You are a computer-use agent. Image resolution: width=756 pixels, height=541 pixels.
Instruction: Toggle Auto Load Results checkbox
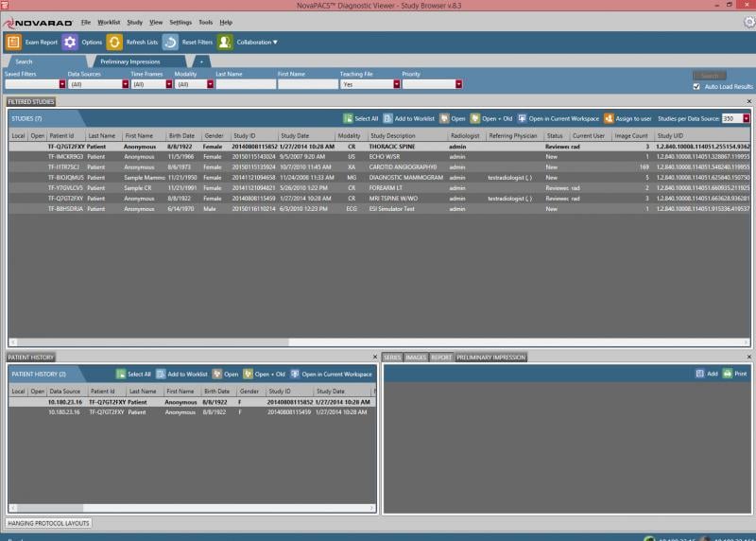click(696, 86)
